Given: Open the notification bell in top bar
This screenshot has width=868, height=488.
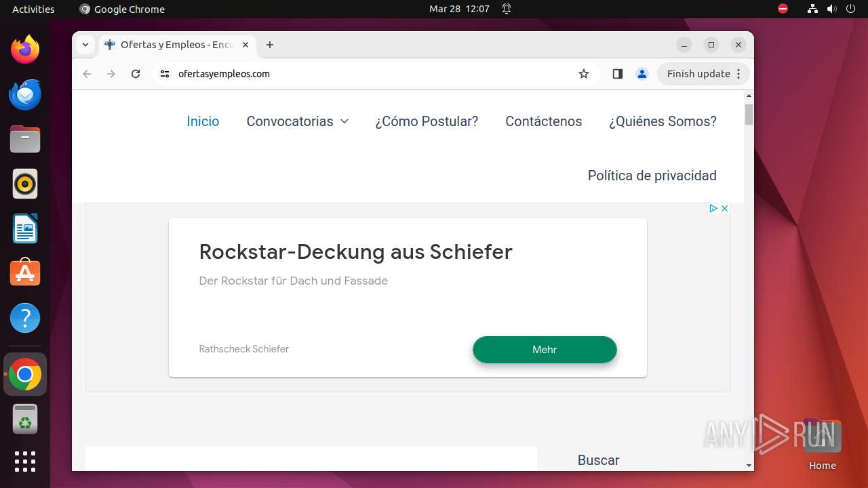Looking at the screenshot, I should 507,9.
